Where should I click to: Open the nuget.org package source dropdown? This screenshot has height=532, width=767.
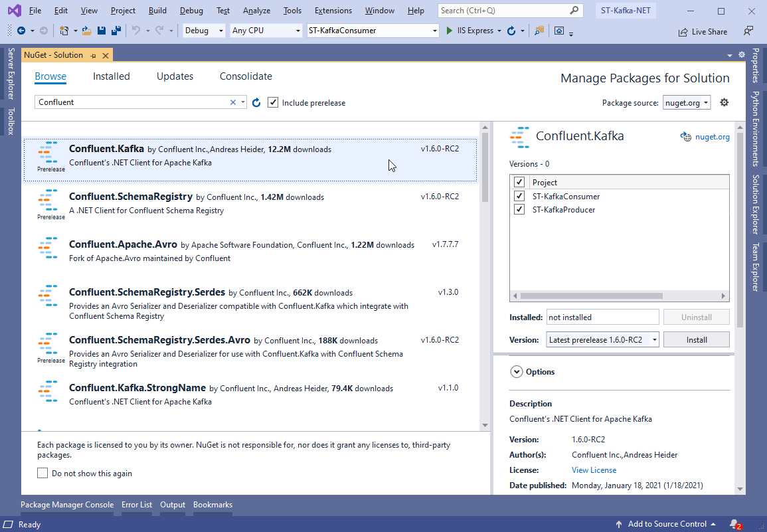[687, 103]
